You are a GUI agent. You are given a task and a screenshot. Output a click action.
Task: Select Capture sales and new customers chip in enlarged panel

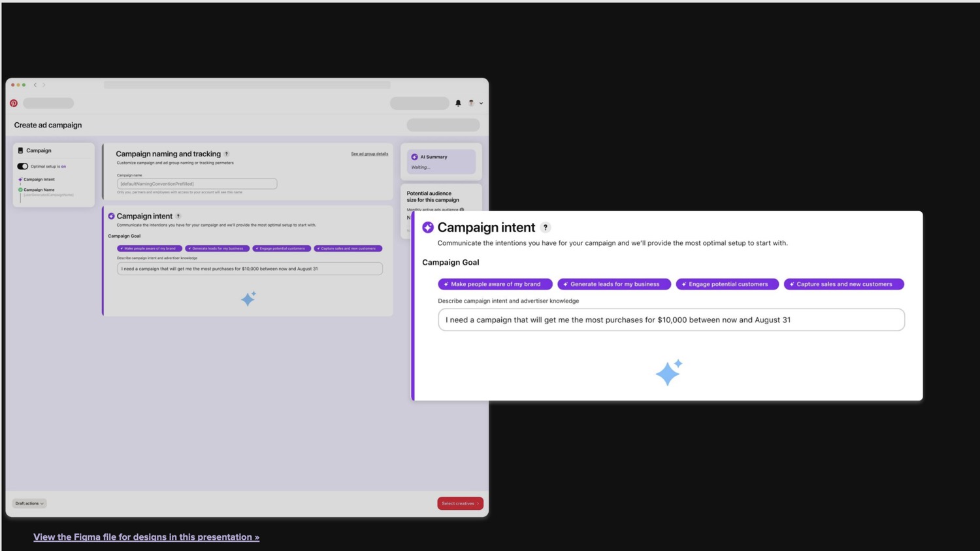(843, 284)
